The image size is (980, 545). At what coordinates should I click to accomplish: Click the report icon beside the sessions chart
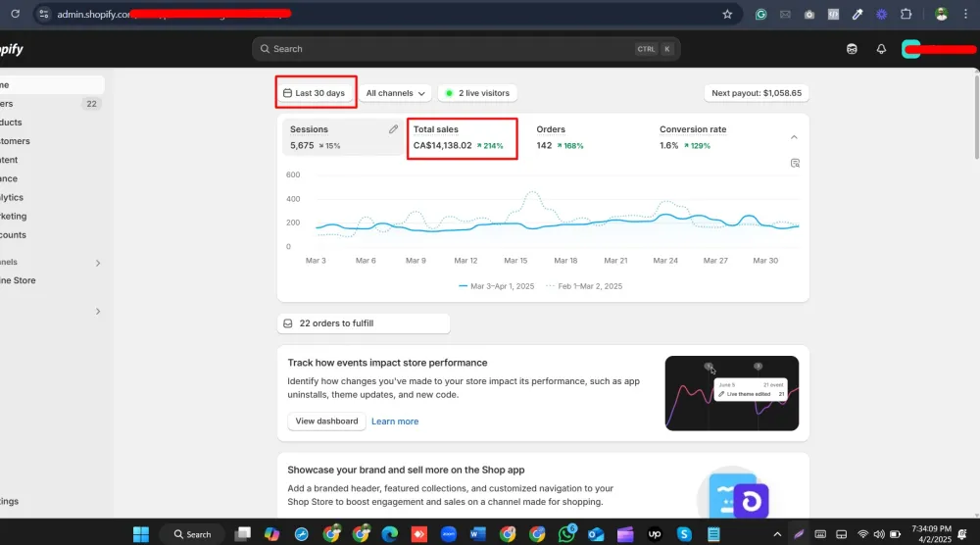click(x=795, y=163)
